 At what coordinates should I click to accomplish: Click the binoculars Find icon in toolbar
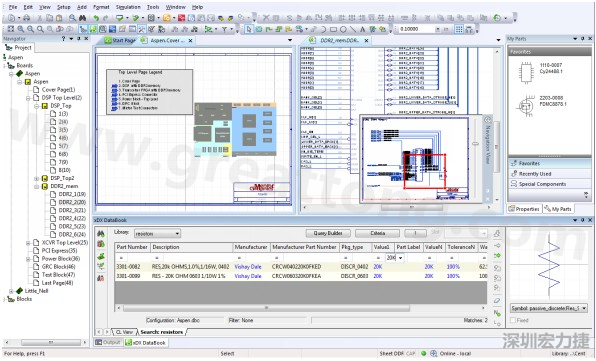82,18
